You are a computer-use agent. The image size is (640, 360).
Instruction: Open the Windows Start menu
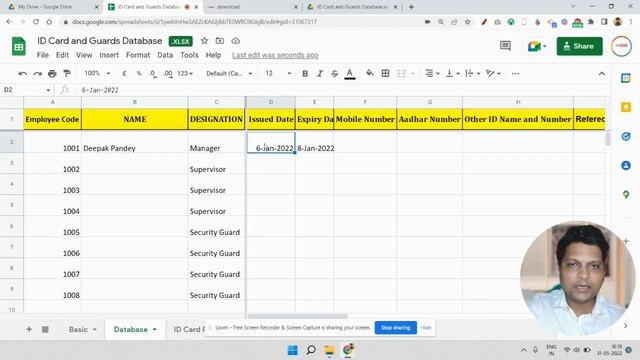tap(293, 350)
